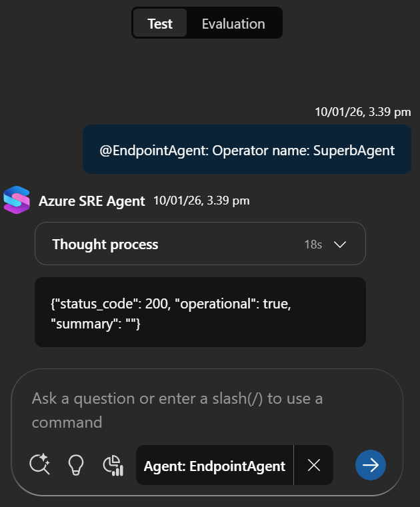This screenshot has width=420, height=507.
Task: Click the 18s thought duration label
Action: click(x=313, y=245)
